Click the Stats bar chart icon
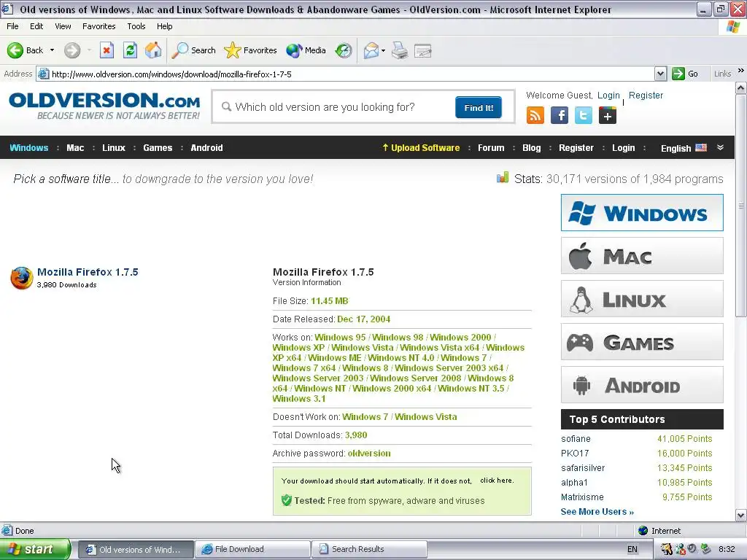Viewport: 747px width, 560px height. 503,178
